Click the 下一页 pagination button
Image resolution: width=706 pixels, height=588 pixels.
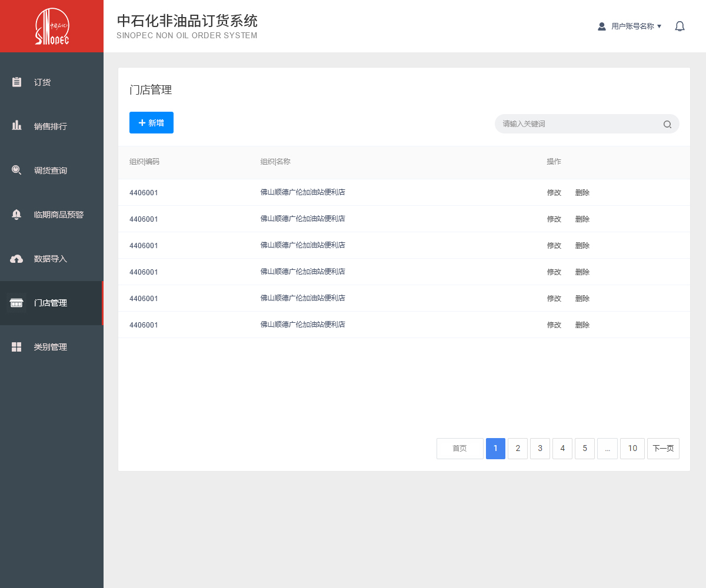pyautogui.click(x=663, y=449)
